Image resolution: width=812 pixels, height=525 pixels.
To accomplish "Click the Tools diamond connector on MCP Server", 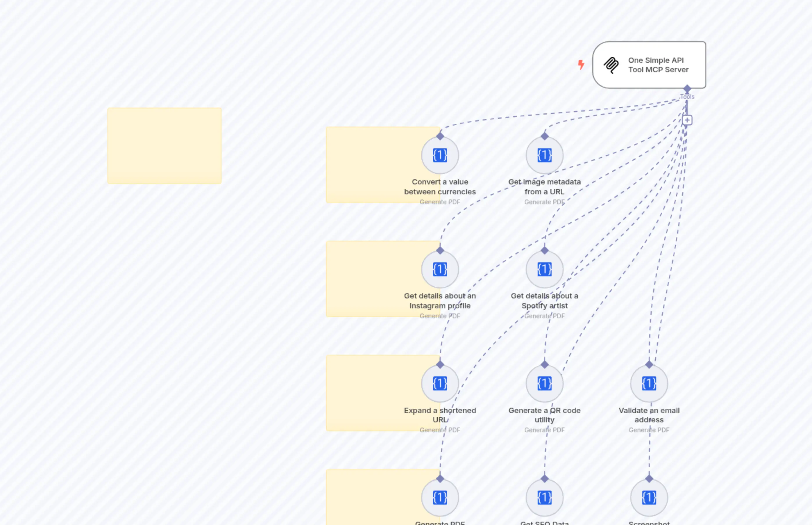I will (687, 89).
